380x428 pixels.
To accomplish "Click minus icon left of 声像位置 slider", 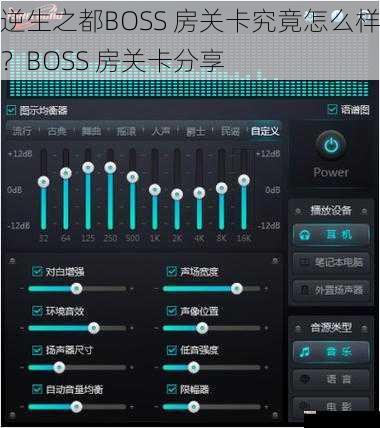I will pos(156,328).
